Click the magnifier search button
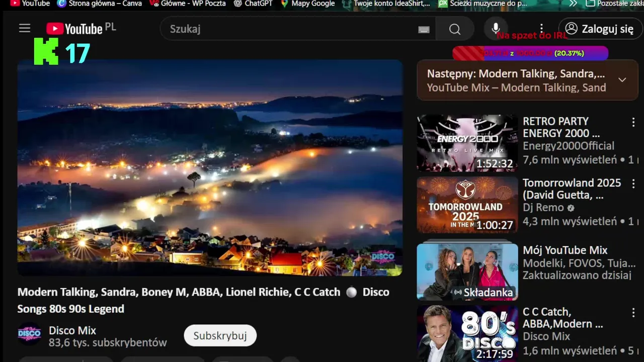 click(x=455, y=29)
